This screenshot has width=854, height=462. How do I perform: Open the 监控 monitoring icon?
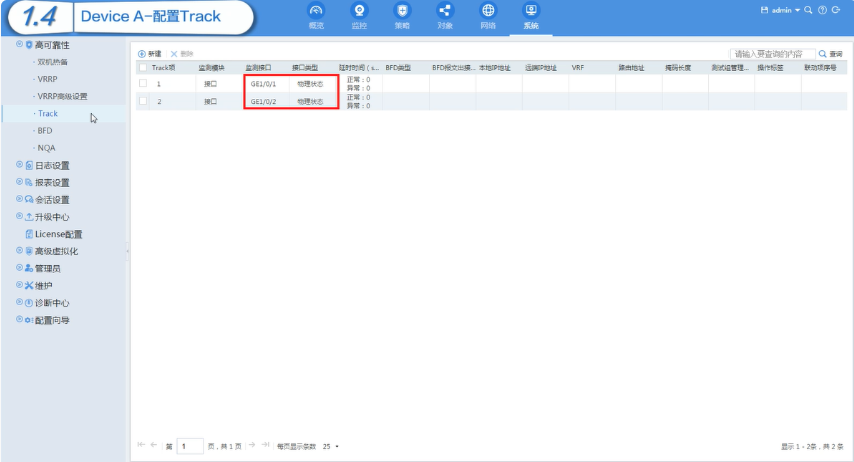pos(359,11)
